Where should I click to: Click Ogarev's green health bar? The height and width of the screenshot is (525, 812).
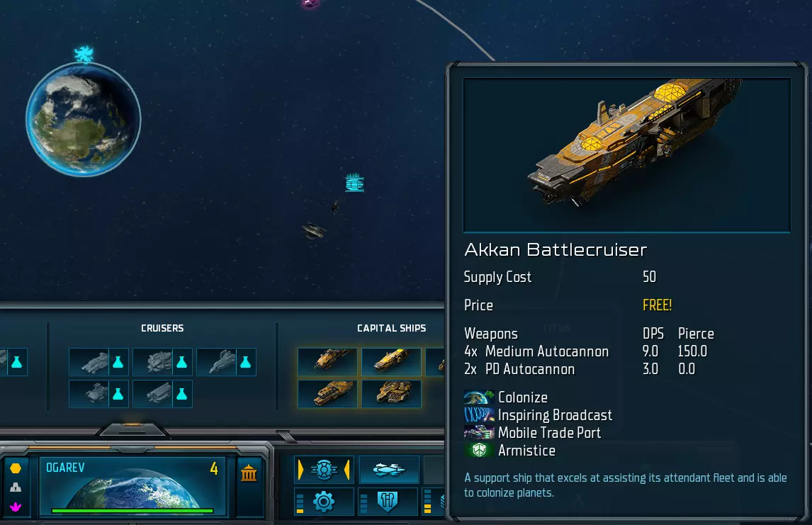coord(132,511)
